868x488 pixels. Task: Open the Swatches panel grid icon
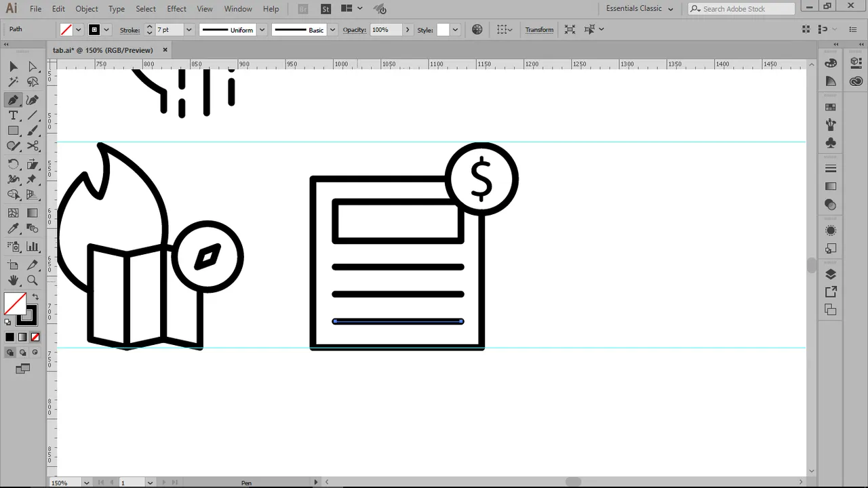(x=831, y=107)
